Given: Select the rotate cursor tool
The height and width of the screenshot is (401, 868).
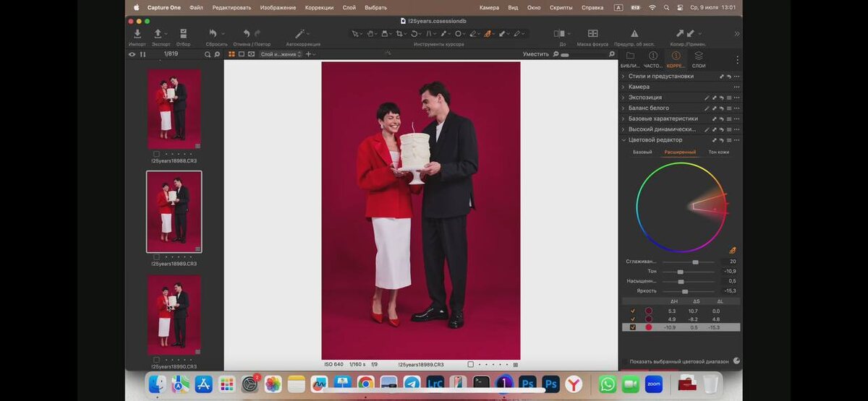Looking at the screenshot, I should [414, 34].
